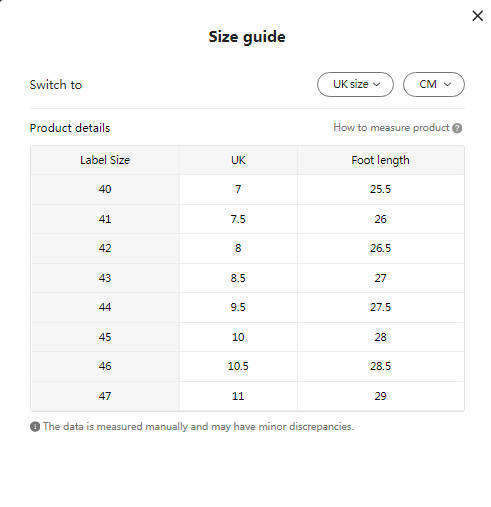Click foot length 25.5 cell
The image size is (491, 507).
[x=380, y=189]
